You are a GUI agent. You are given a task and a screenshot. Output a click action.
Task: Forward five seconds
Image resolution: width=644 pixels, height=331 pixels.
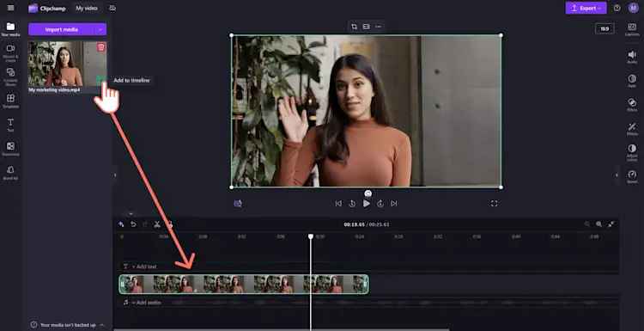380,204
